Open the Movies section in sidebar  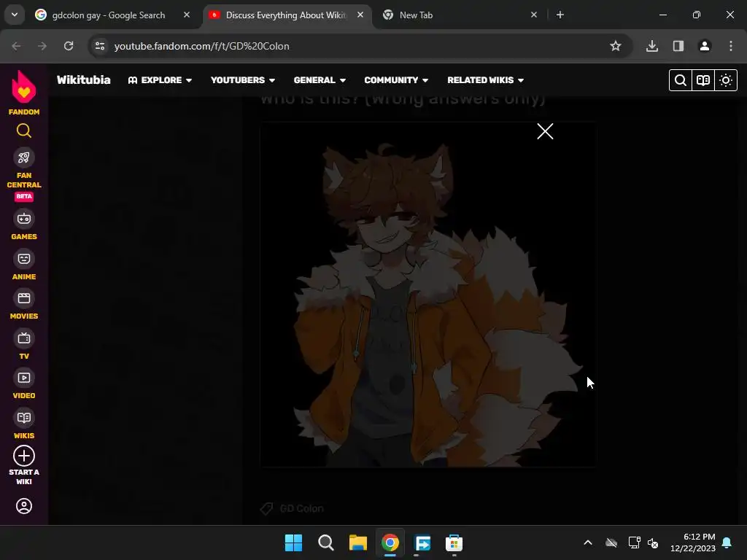pos(24,304)
